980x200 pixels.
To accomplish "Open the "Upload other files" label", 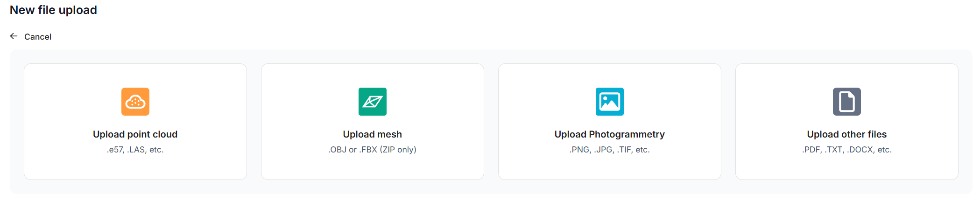I will click(x=847, y=134).
